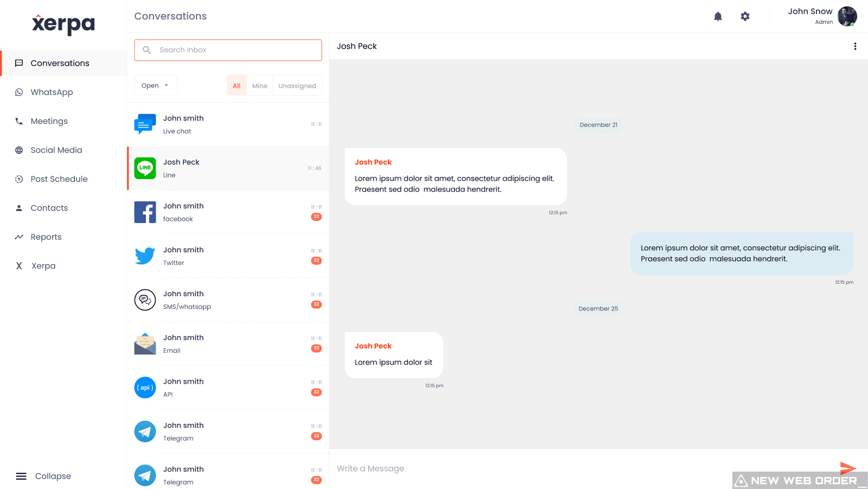Filter conversations by Mine

click(260, 86)
